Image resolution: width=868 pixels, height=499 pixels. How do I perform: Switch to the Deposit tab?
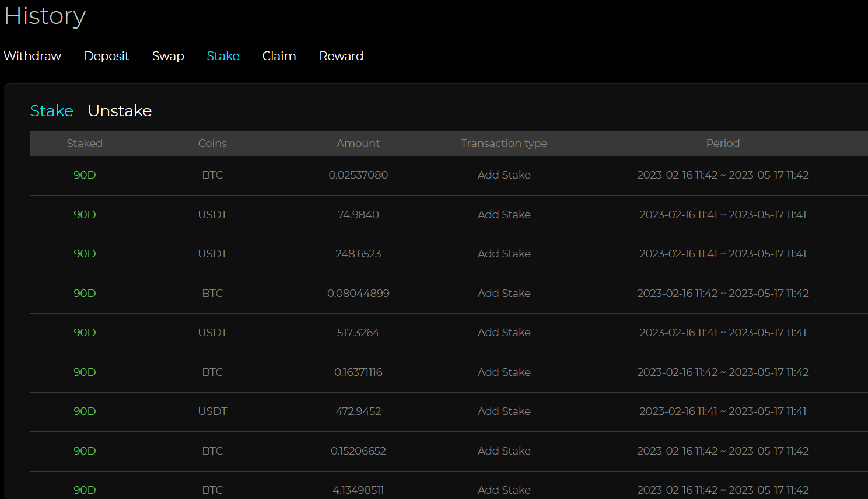[x=107, y=56]
